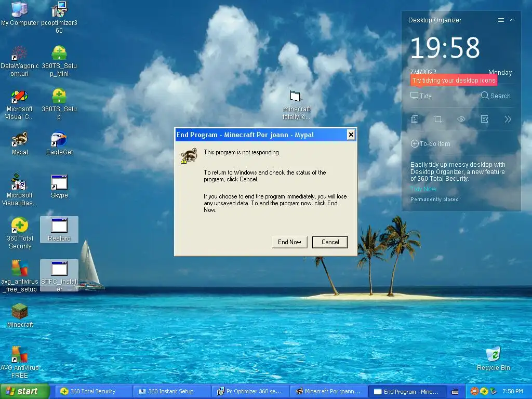Click the safely remove hardware tray icon
This screenshot has height=399, width=532.
click(x=494, y=392)
